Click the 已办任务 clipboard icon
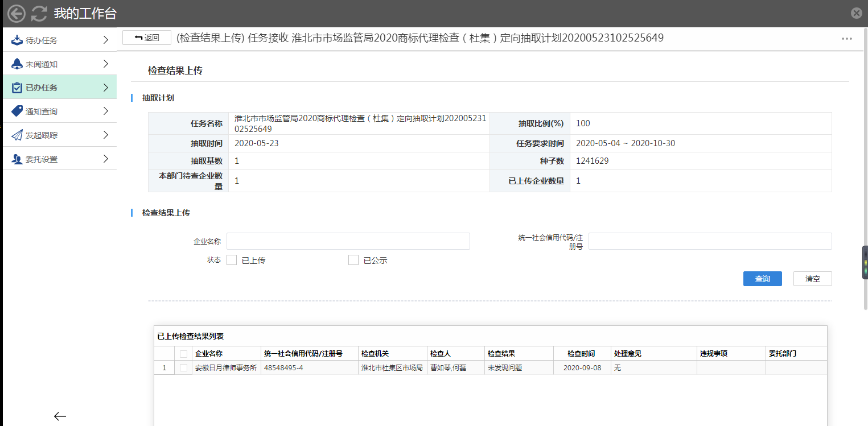868x426 pixels. (x=17, y=88)
